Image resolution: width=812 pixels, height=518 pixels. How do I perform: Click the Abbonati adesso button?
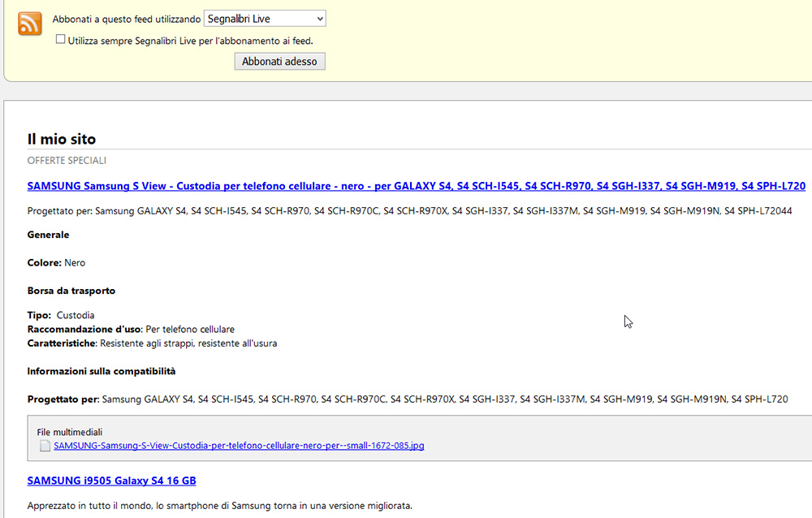279,61
